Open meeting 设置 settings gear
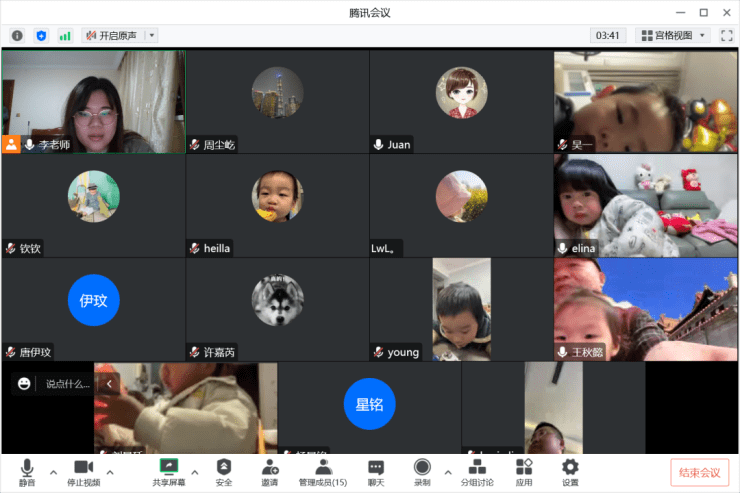740x493 pixels. (570, 471)
